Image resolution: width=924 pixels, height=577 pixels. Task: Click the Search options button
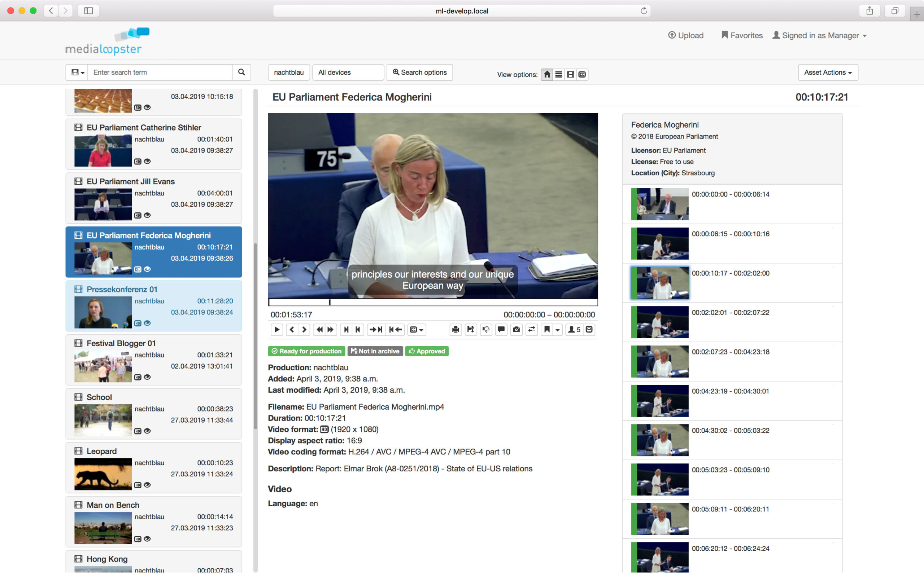point(420,72)
